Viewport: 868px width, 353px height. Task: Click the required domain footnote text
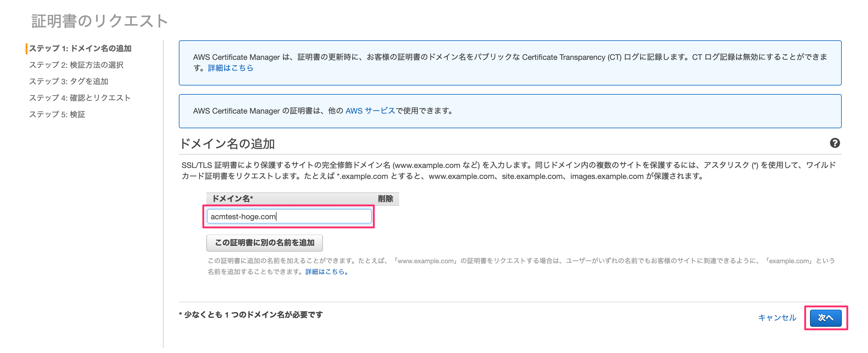point(251,315)
